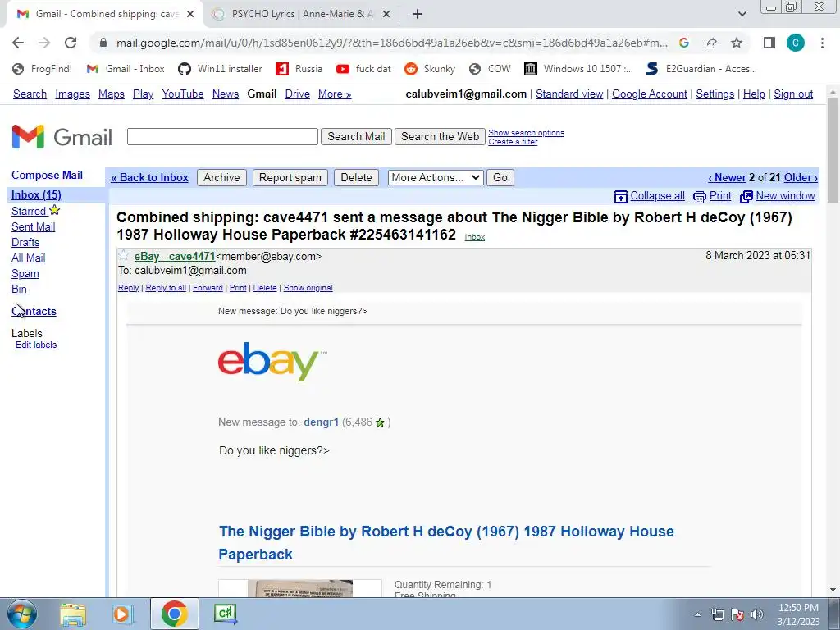Open the volume speaker tray icon

click(757, 614)
